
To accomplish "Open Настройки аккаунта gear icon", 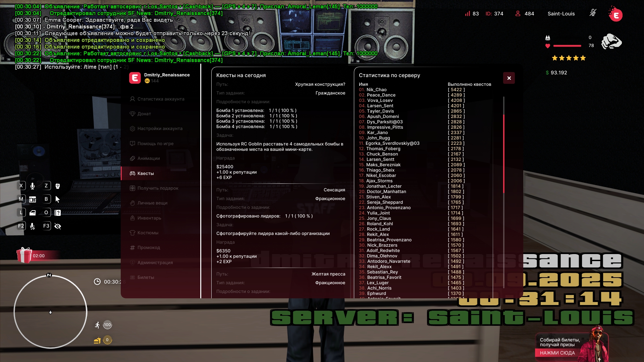I will 132,129.
